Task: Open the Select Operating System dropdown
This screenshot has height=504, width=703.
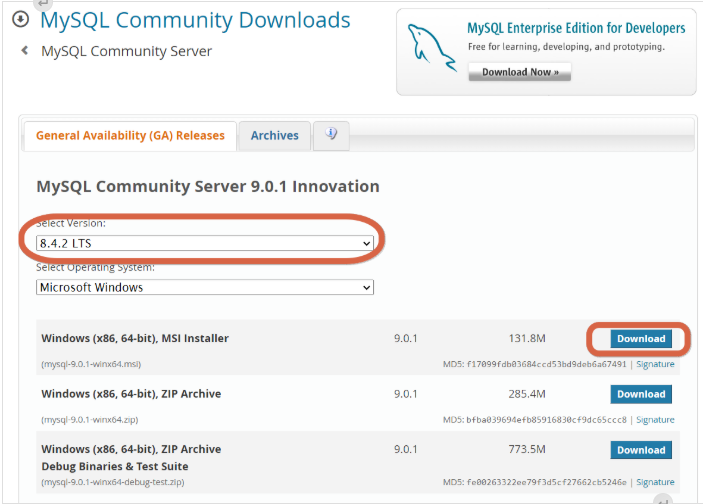Action: point(205,287)
